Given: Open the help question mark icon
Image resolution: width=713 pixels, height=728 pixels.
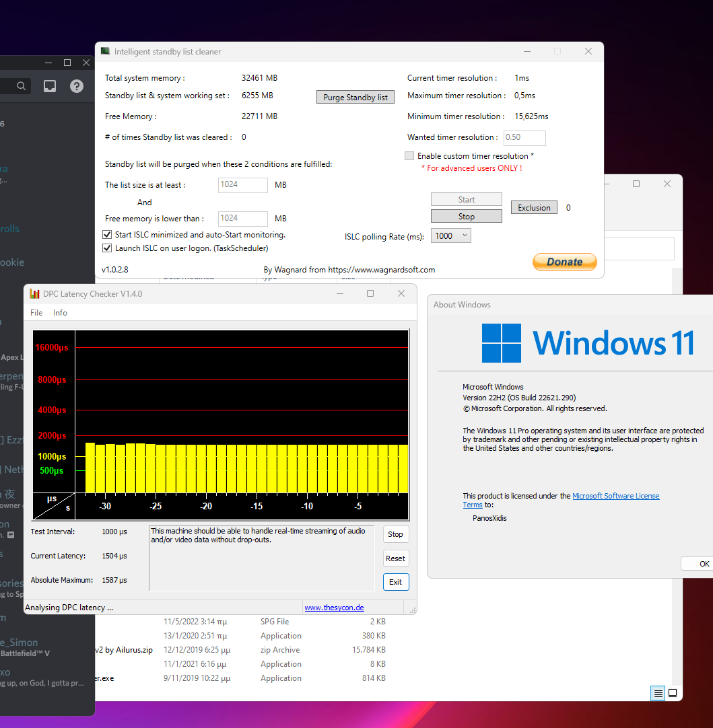Looking at the screenshot, I should (x=77, y=86).
